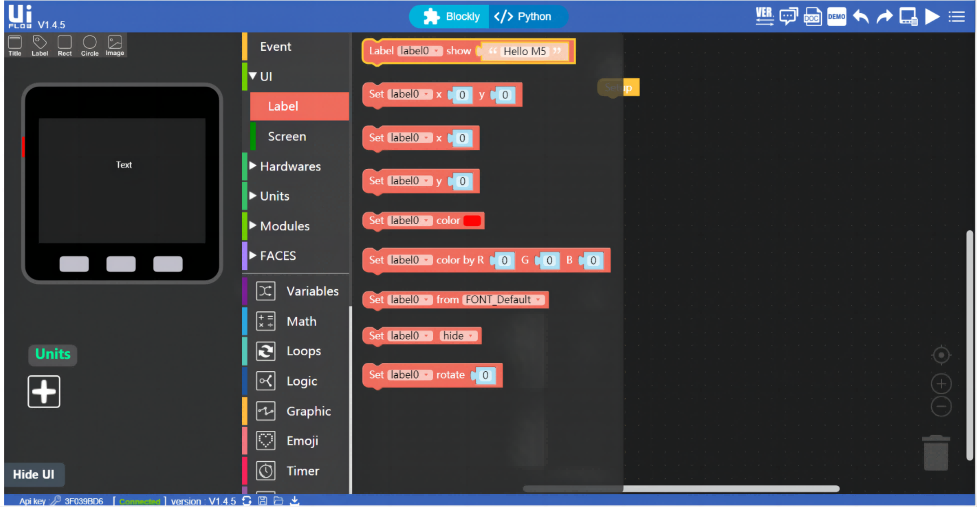Open a project with folder icon

click(279, 501)
